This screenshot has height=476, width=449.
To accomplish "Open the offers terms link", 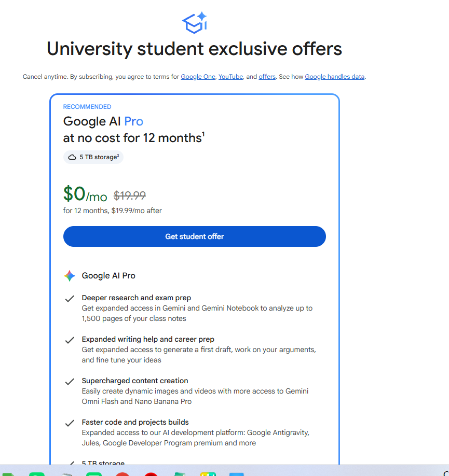I will click(x=267, y=77).
